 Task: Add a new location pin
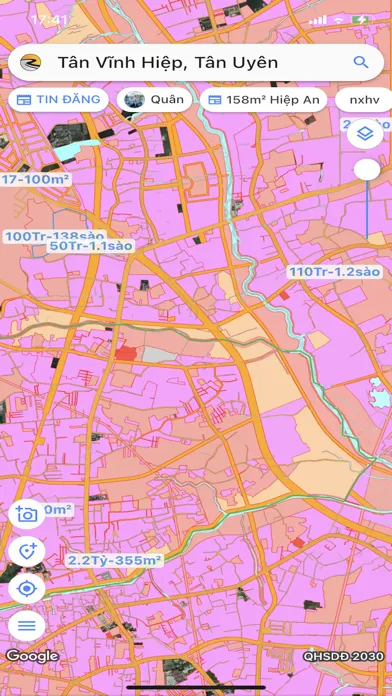point(27,551)
